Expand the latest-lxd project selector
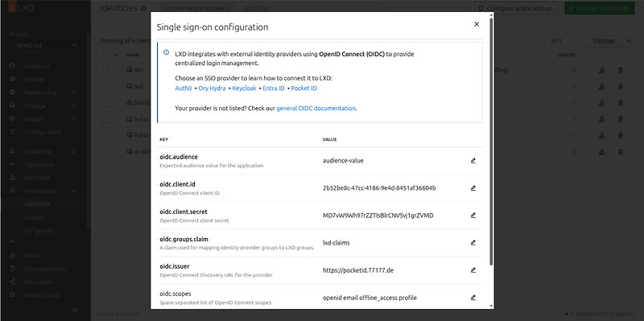The height and width of the screenshot is (321, 644). point(46,45)
